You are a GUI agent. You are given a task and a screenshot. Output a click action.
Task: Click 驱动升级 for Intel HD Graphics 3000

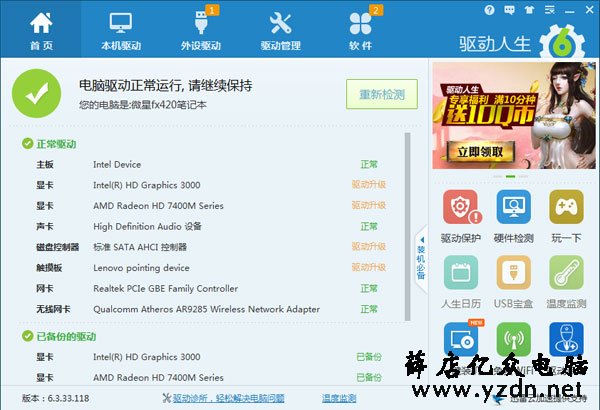pyautogui.click(x=368, y=185)
